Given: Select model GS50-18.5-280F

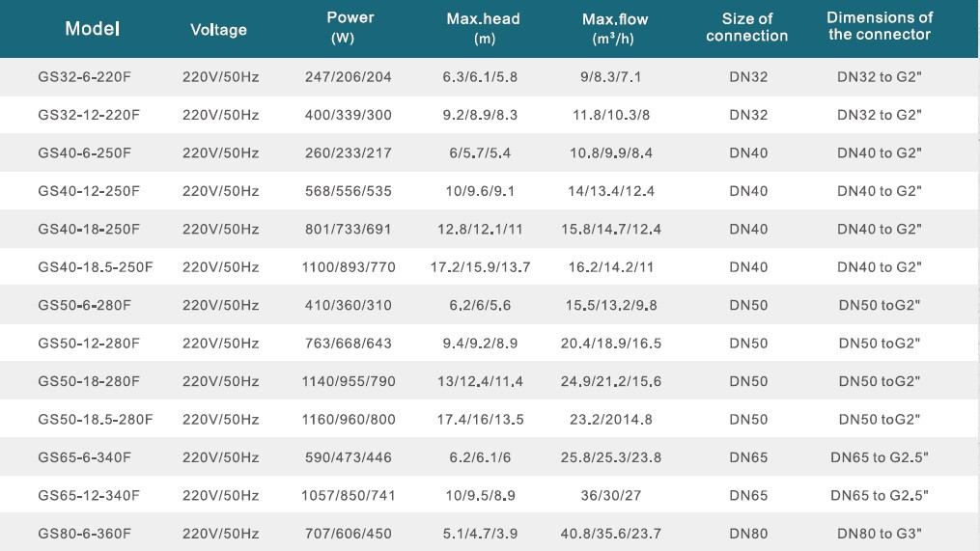Looking at the screenshot, I should [x=95, y=420].
